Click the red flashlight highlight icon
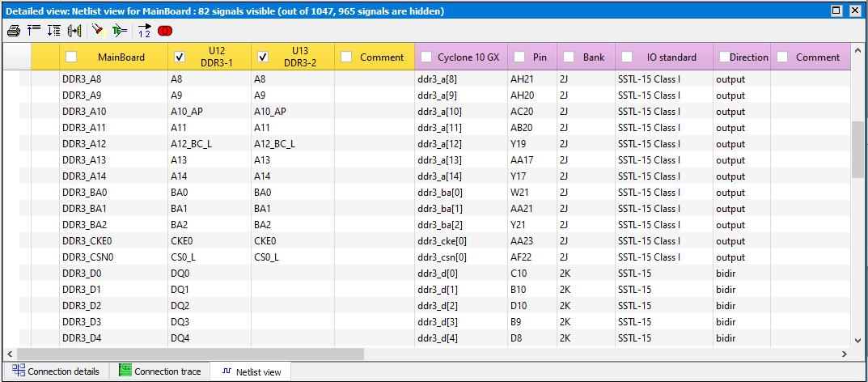 [x=97, y=31]
